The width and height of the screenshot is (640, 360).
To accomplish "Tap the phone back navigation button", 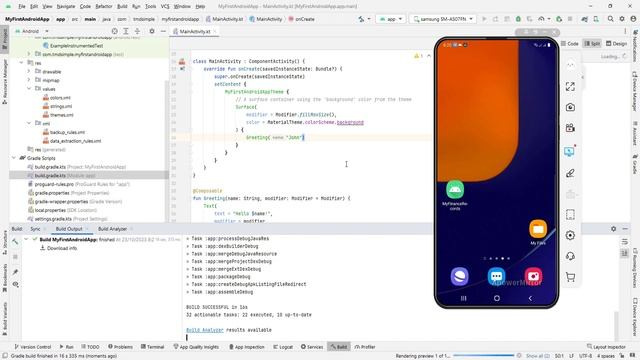I will (x=530, y=298).
